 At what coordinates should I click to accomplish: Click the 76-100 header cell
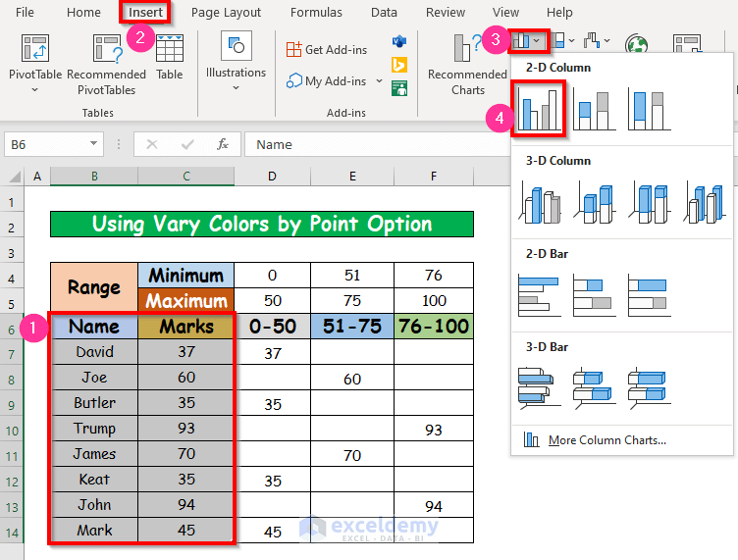[434, 327]
